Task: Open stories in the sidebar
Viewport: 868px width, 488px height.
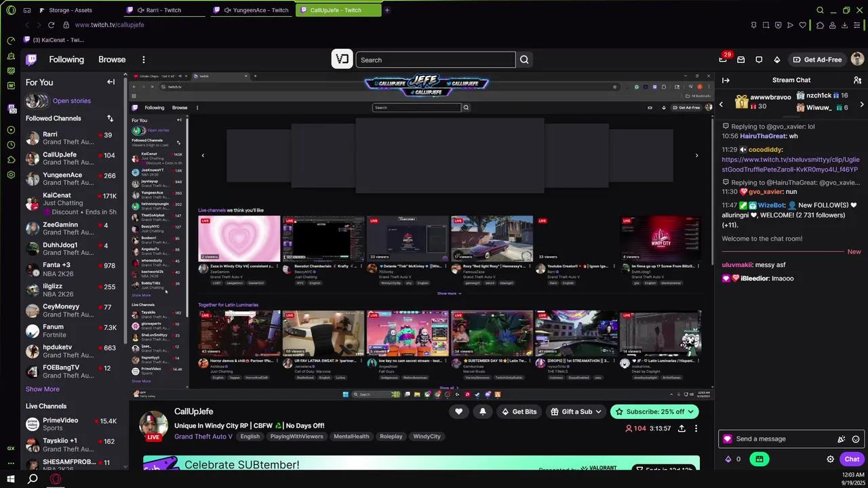Action: (x=71, y=101)
